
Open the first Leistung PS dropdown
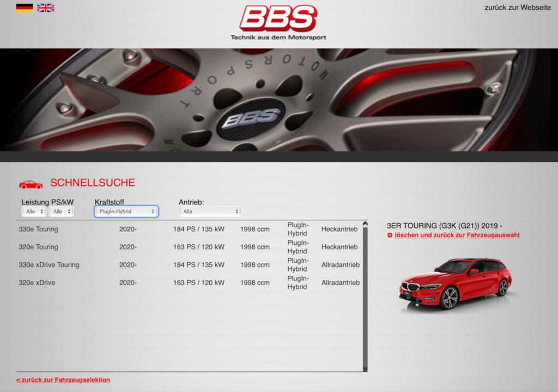(34, 212)
